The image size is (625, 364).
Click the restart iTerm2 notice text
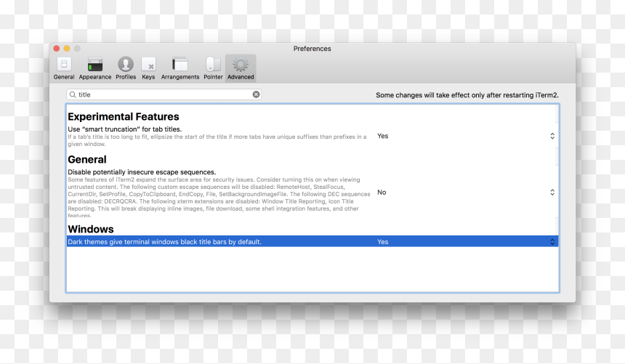coord(467,95)
